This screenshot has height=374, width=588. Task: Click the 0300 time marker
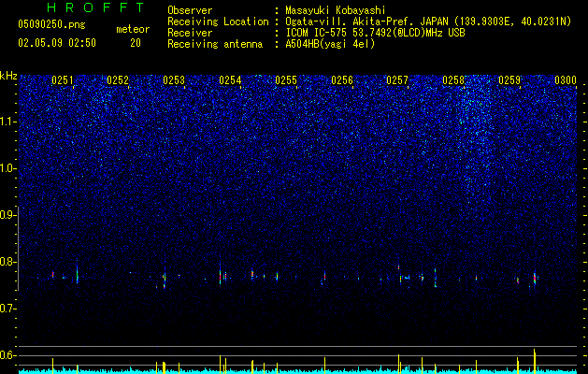click(566, 80)
